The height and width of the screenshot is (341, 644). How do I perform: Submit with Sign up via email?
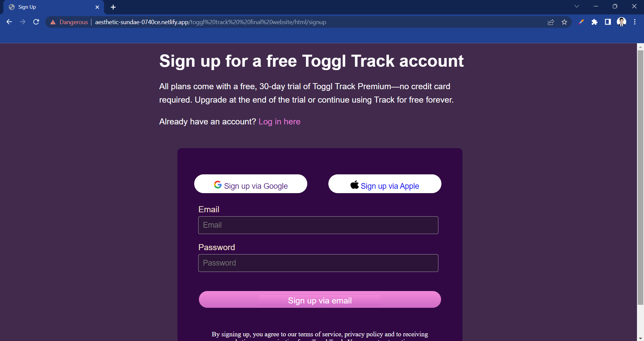tap(320, 299)
